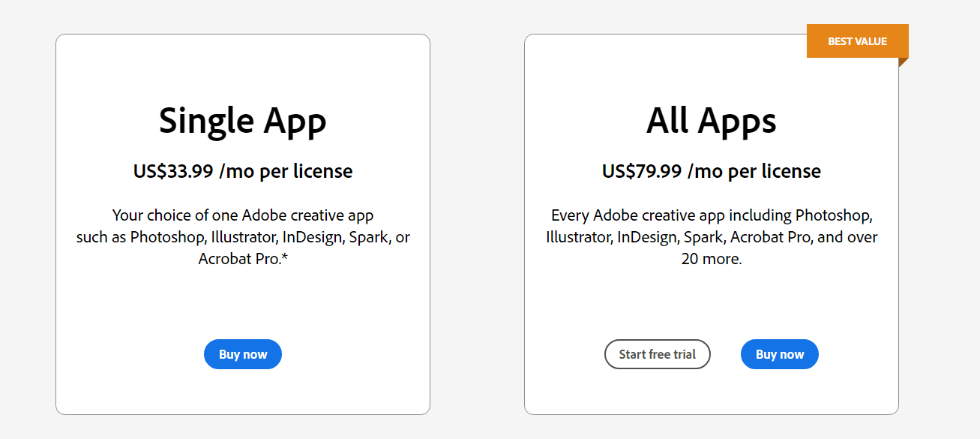
Task: Click the asterisk after Acrobat Pro
Action: click(284, 258)
